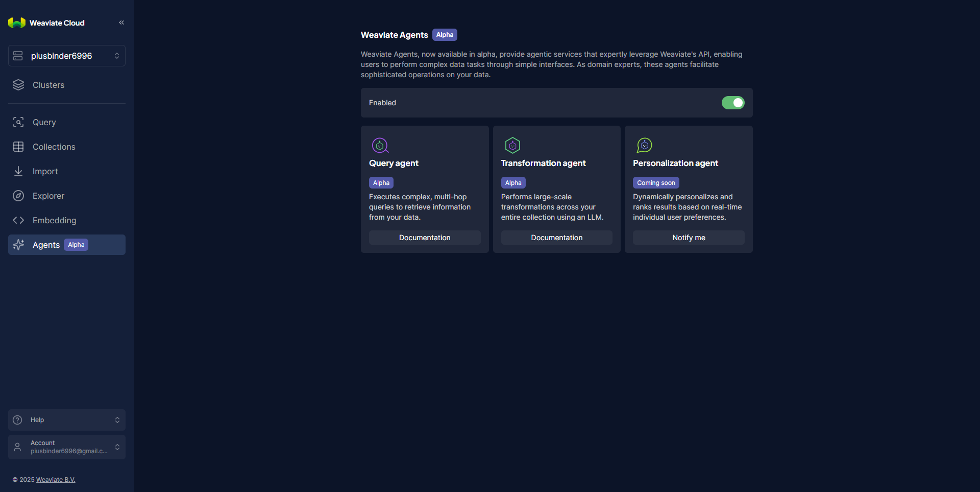Click the Personalization agent chat icon

pyautogui.click(x=644, y=146)
